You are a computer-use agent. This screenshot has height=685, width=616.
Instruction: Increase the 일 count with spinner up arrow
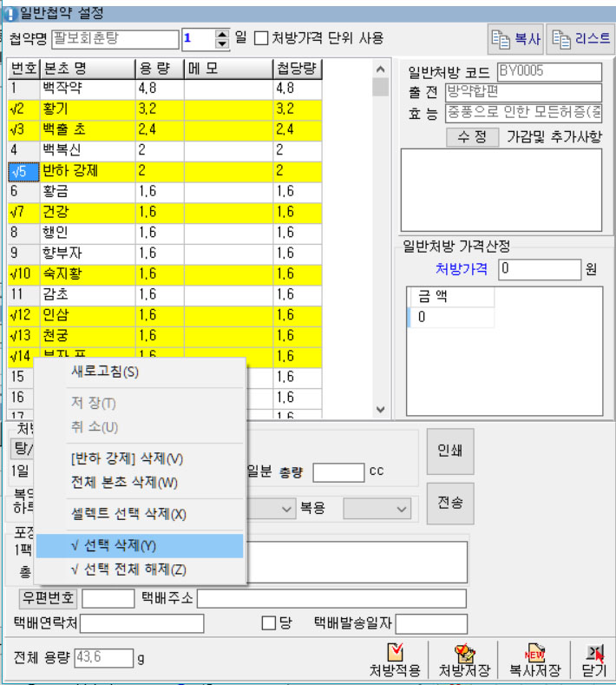(221, 34)
